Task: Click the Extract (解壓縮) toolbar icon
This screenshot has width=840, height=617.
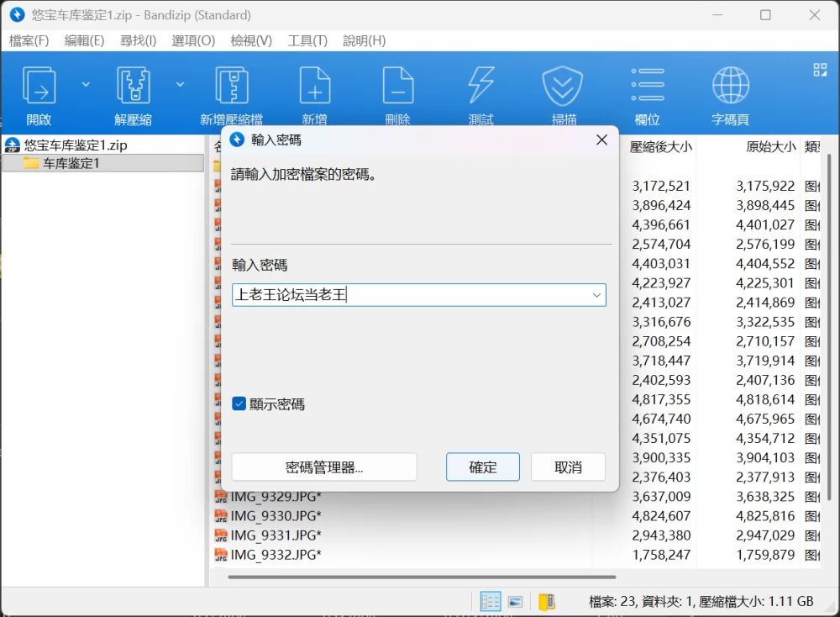Action: click(x=133, y=85)
